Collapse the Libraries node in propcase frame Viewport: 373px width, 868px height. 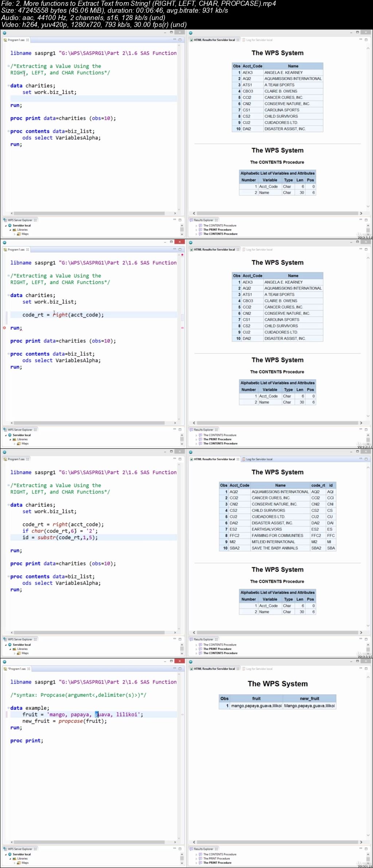(10, 859)
